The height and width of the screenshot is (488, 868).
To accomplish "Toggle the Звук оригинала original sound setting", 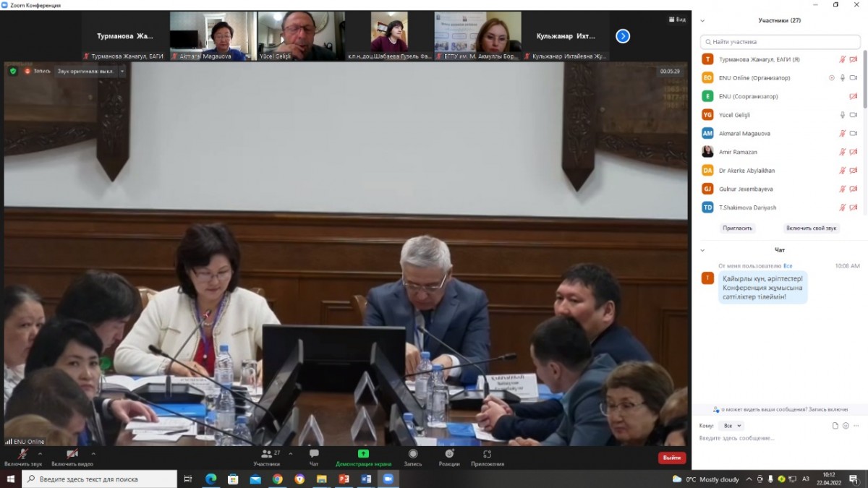I will point(86,71).
